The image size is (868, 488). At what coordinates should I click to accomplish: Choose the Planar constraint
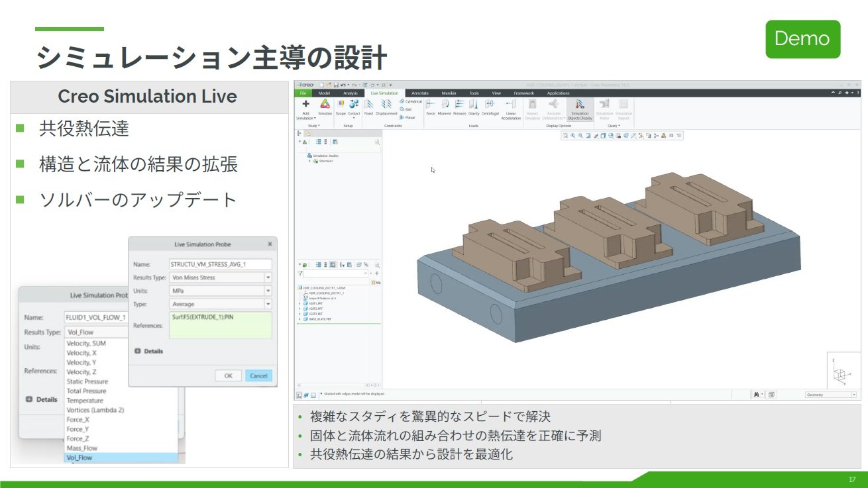click(x=408, y=117)
